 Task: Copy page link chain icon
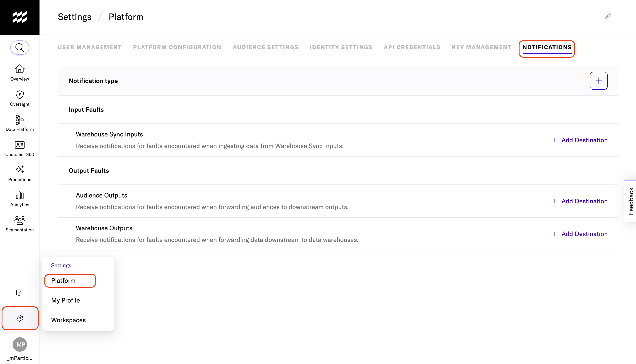[607, 17]
